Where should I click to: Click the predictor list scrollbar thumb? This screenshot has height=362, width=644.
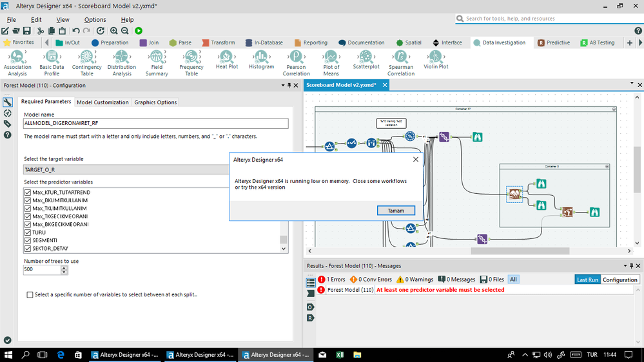(284, 239)
